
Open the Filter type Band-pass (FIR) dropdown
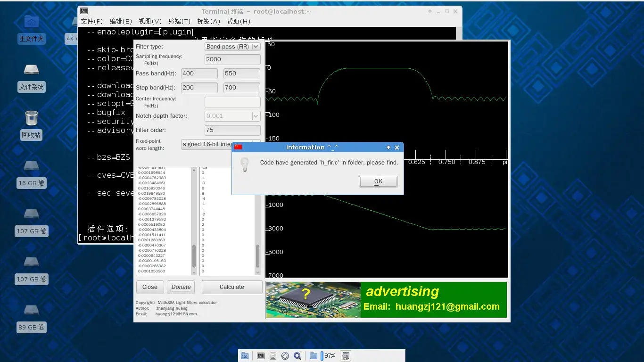click(x=232, y=47)
